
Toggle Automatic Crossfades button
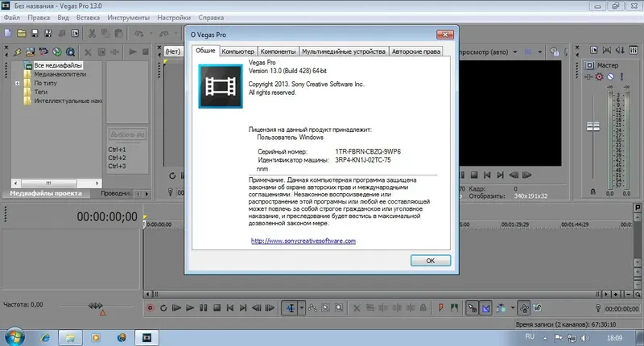tap(486, 308)
